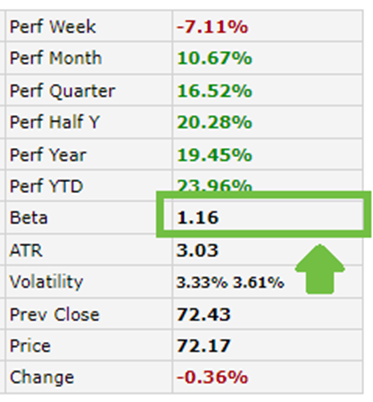Select the Perf Half Y label

(55, 122)
